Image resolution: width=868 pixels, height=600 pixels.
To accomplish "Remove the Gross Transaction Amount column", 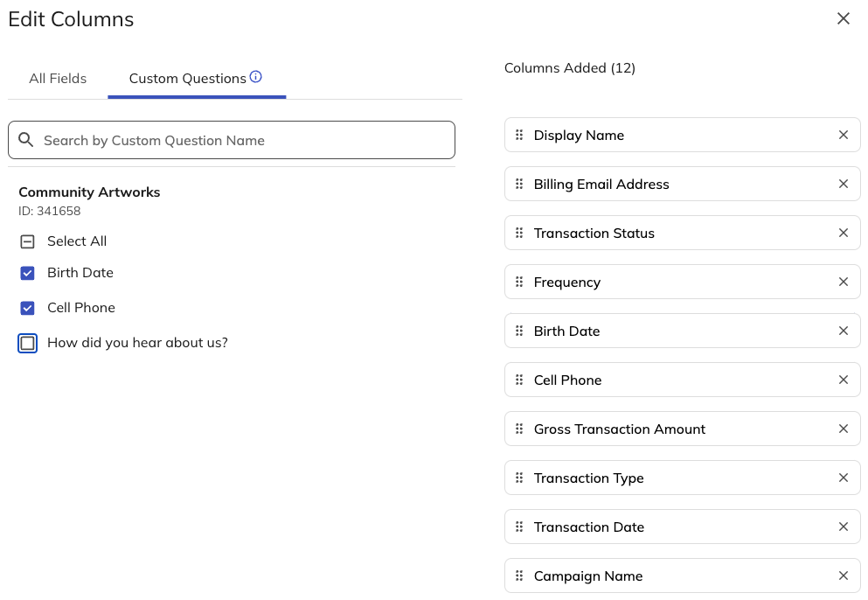I will (x=844, y=429).
